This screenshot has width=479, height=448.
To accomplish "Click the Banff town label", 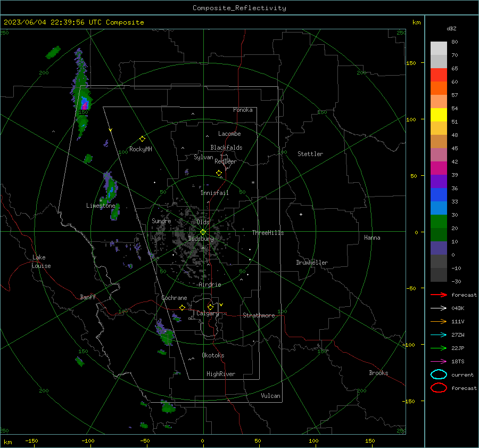I will [88, 297].
